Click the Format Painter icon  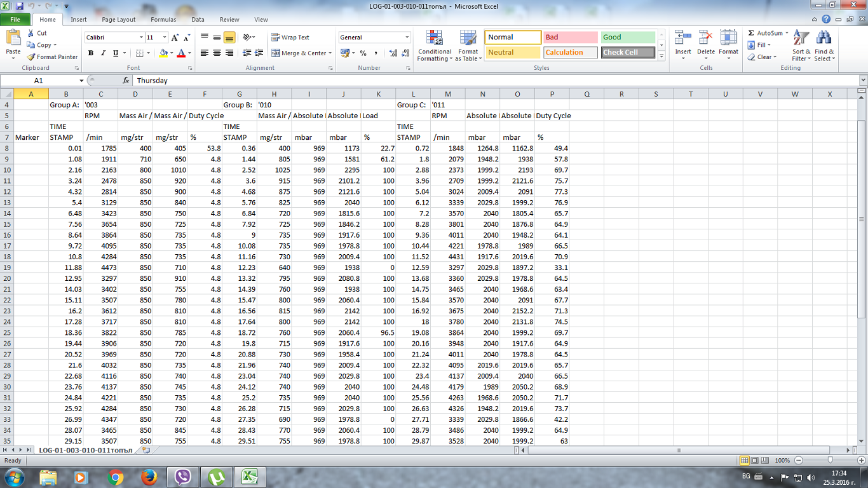(x=31, y=57)
